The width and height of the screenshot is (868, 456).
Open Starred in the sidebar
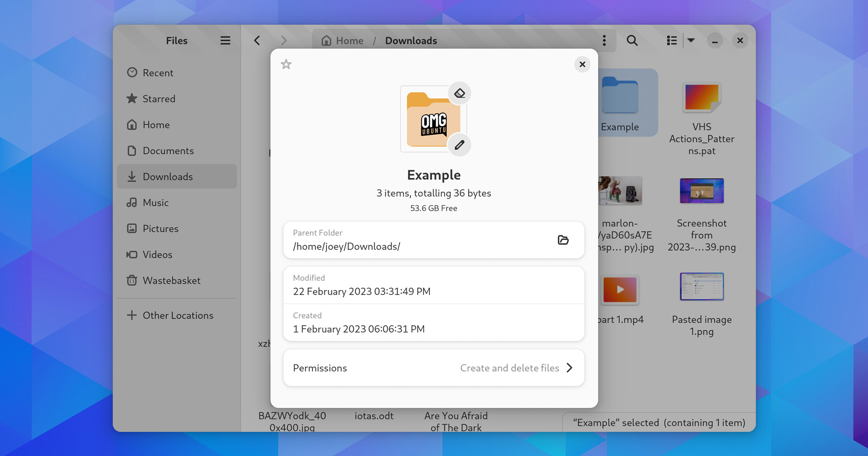[x=177, y=99]
